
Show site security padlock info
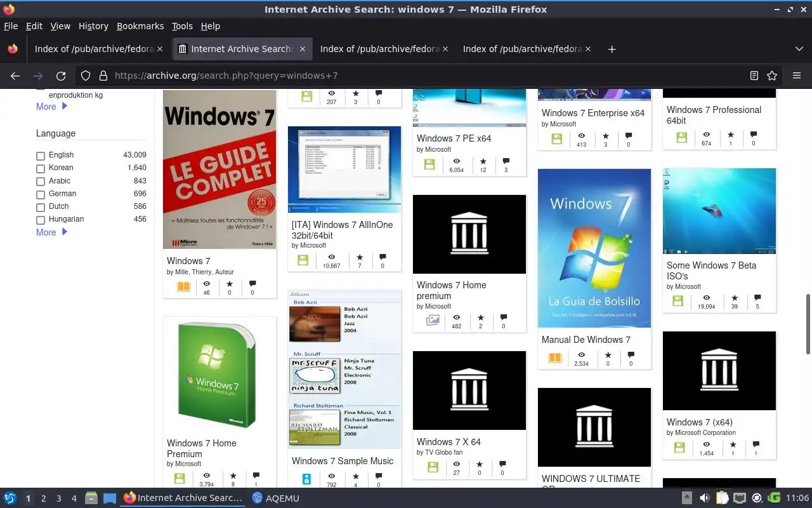[x=103, y=76]
